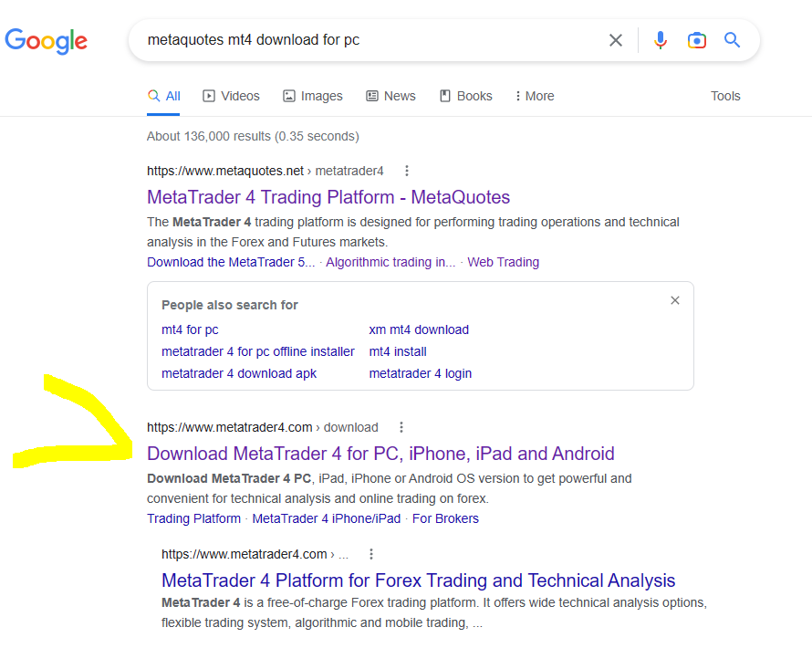The height and width of the screenshot is (669, 812).
Task: Click the Google logo
Action: click(x=47, y=41)
